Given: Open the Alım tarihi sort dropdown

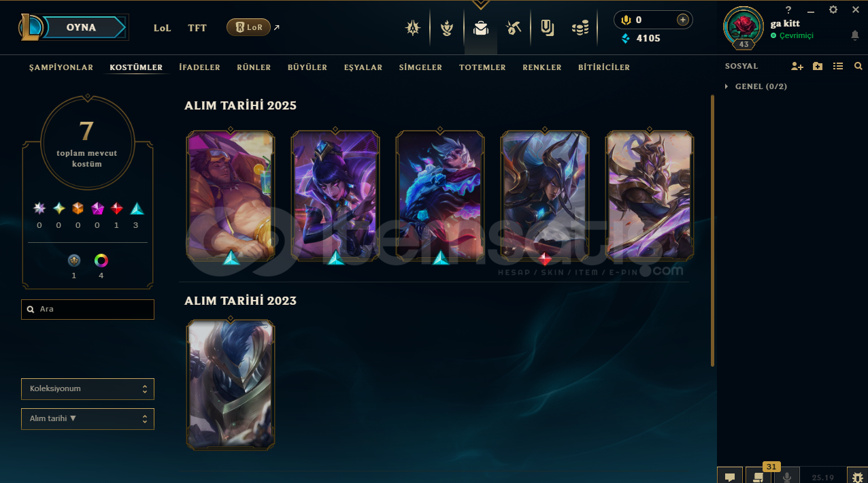Looking at the screenshot, I should 88,419.
